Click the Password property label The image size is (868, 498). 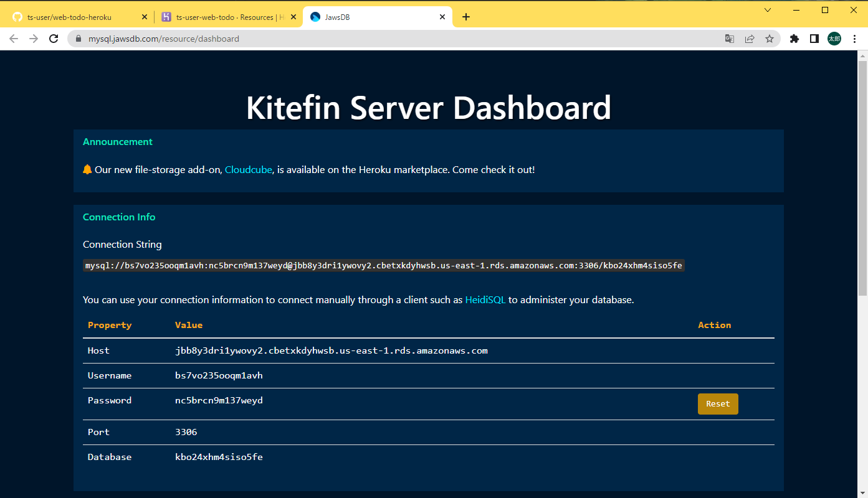coord(110,400)
